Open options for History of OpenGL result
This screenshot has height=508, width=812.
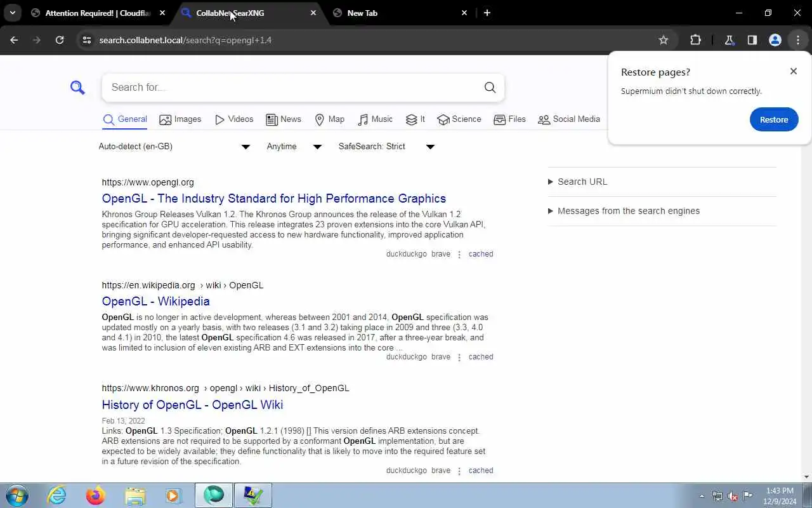point(459,471)
